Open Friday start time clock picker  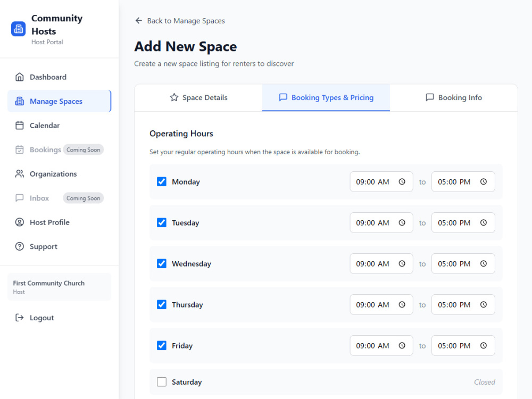click(x=402, y=345)
